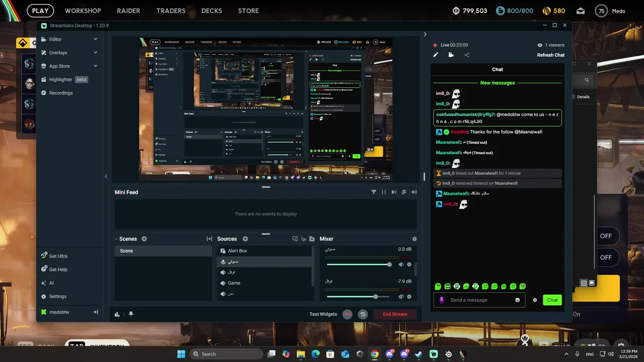This screenshot has height=362, width=644.
Task: Open the AI sidebar entry
Action: pos(51,283)
